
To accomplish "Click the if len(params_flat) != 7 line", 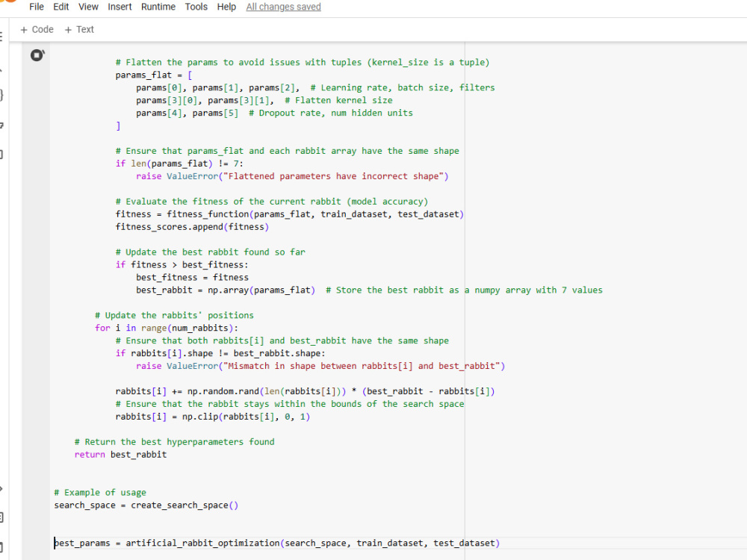I will (179, 164).
